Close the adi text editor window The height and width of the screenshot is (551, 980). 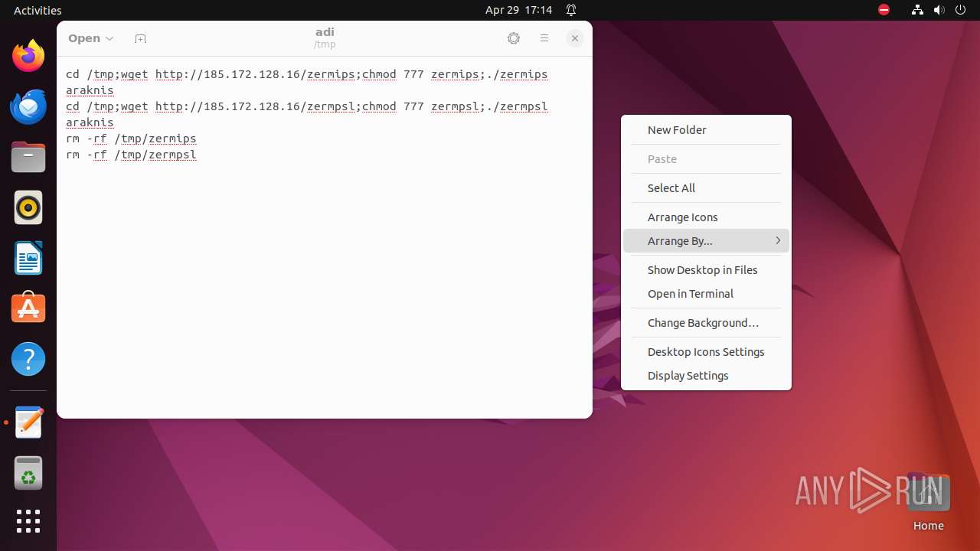[x=575, y=38]
